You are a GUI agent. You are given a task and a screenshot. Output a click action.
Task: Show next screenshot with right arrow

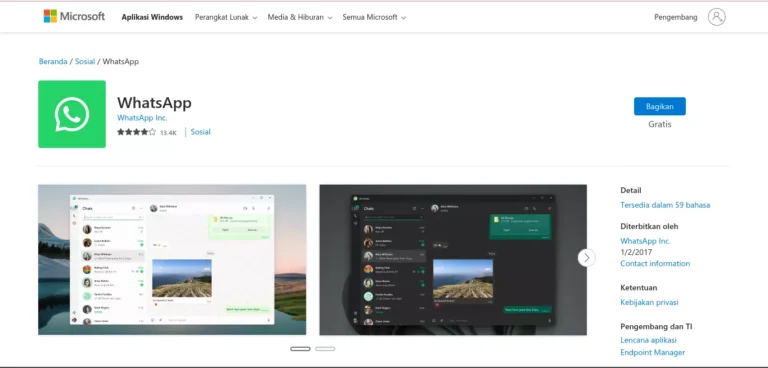pos(586,258)
